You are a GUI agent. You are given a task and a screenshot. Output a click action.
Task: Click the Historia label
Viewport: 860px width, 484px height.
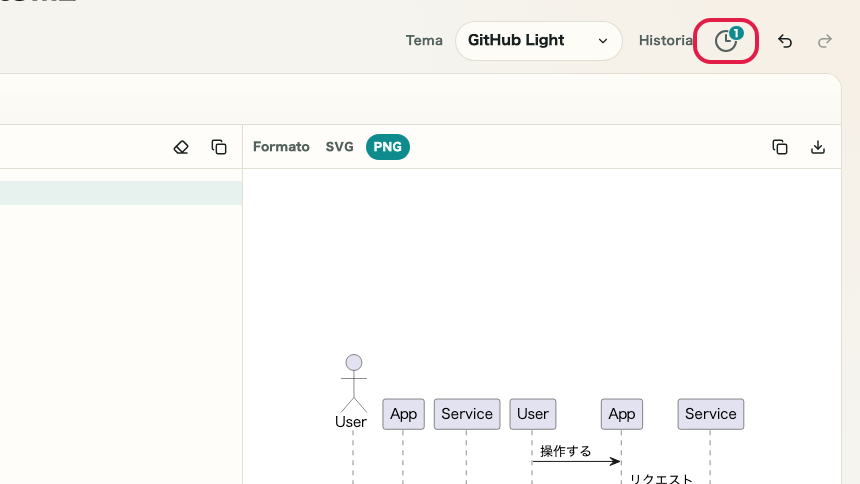(x=665, y=41)
